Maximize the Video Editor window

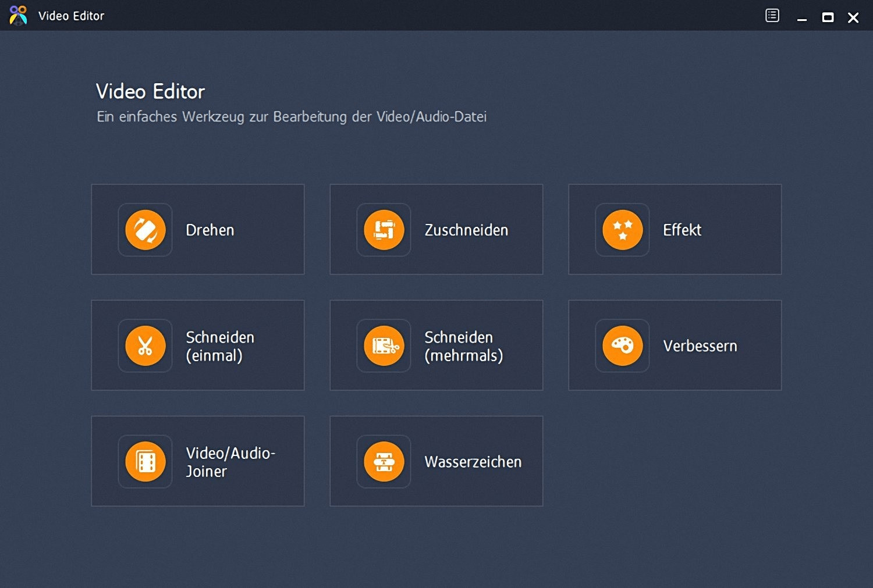coord(828,17)
